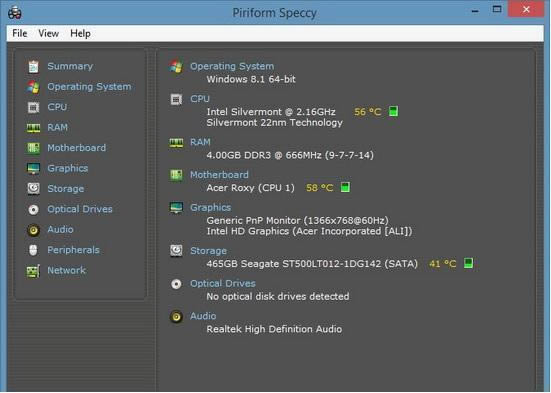Click the 'Windows 8.1 64-bit' text
Screen dimensions: 551x393
[251, 79]
